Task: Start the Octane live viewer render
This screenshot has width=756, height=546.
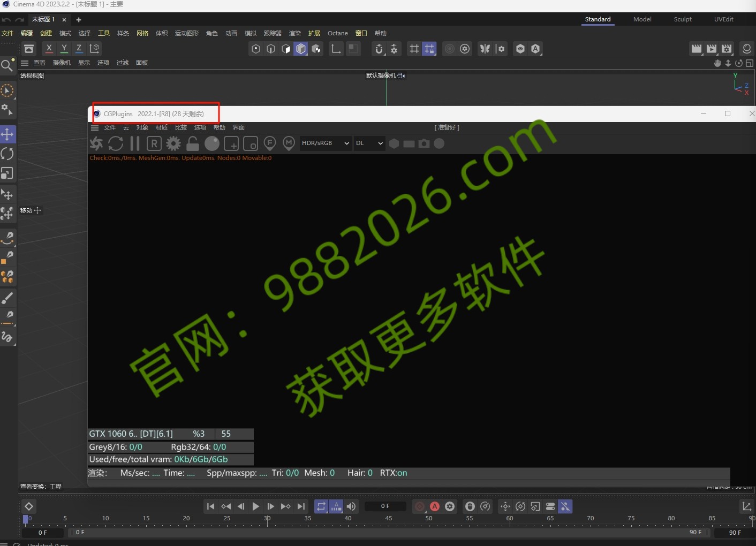Action: 96,143
